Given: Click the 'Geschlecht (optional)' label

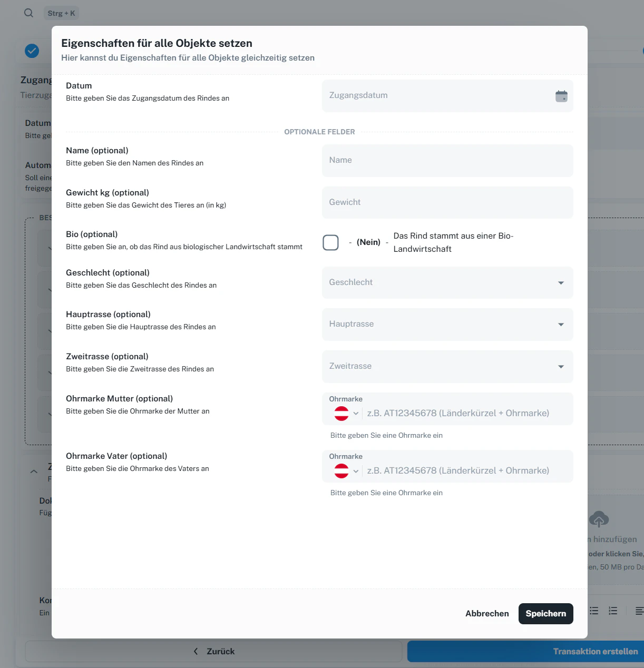Looking at the screenshot, I should point(108,273).
